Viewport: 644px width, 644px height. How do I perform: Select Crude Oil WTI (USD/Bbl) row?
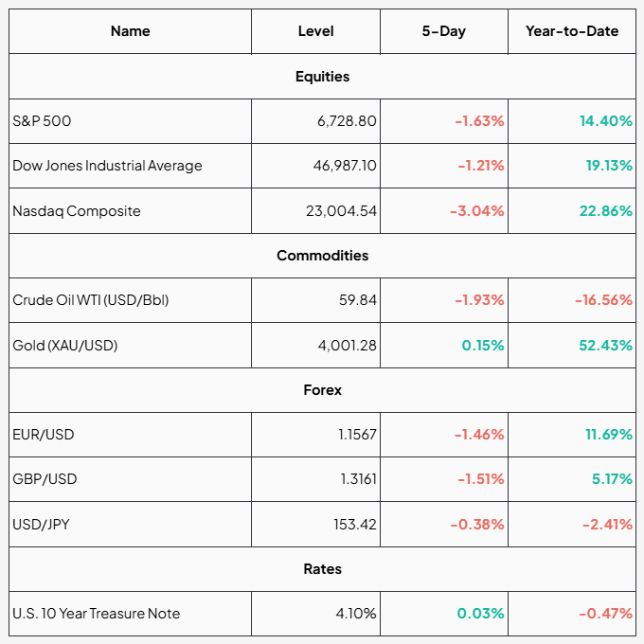[x=90, y=300]
